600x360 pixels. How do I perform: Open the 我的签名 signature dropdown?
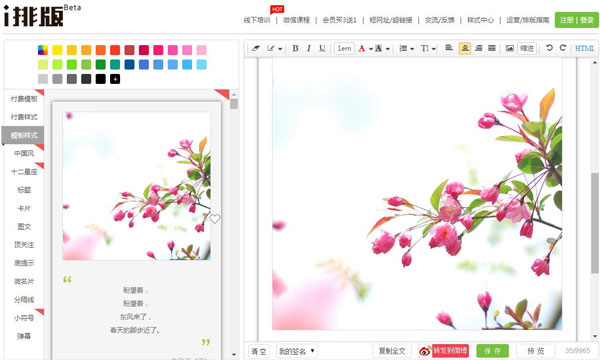tap(297, 351)
